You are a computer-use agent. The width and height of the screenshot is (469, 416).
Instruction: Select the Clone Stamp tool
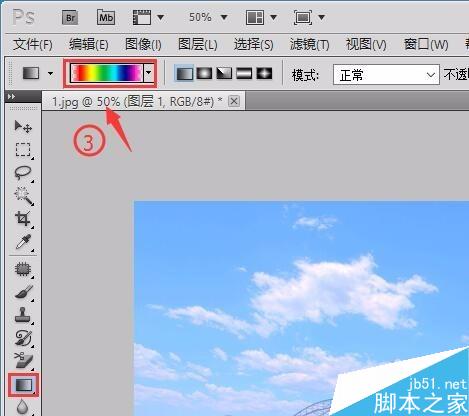23,315
